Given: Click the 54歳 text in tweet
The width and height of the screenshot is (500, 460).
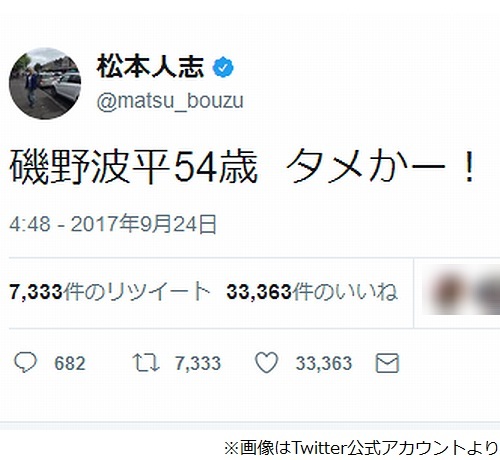Looking at the screenshot, I should (x=217, y=167).
